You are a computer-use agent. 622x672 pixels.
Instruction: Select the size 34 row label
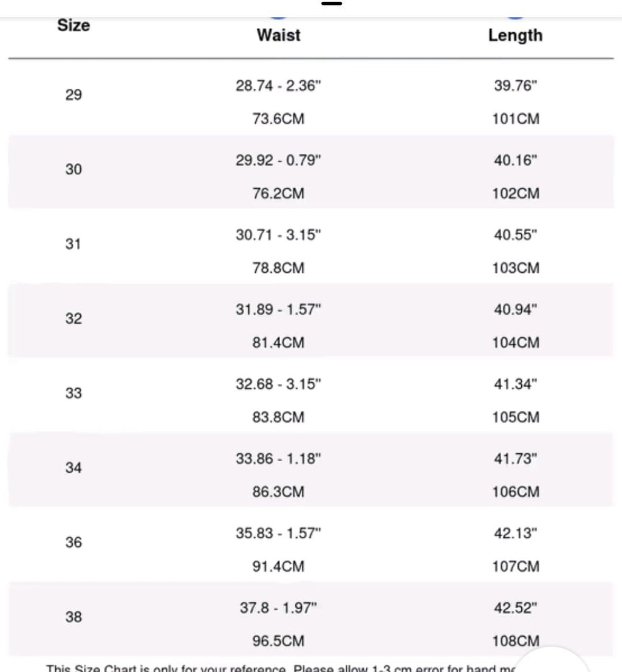[73, 468]
